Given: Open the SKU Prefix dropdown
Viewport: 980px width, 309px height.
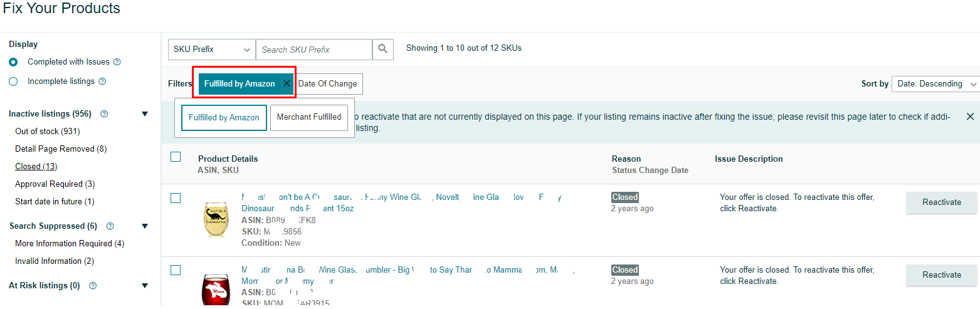Looking at the screenshot, I should point(212,50).
